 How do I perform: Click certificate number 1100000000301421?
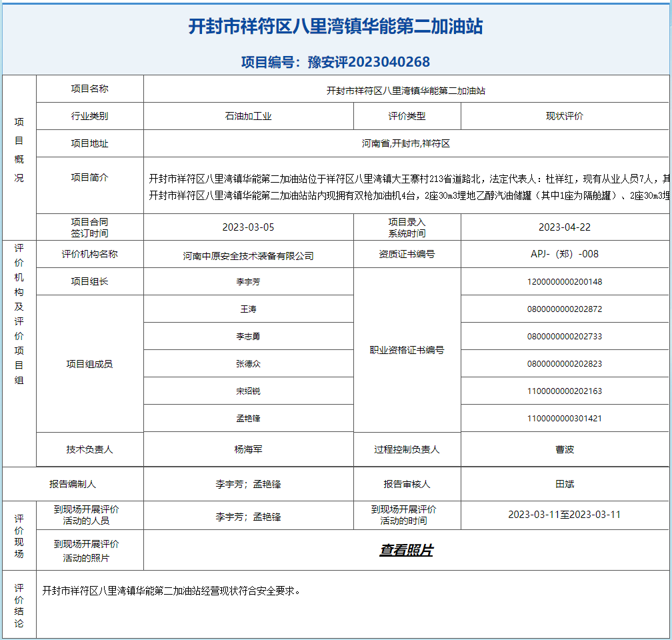564,419
